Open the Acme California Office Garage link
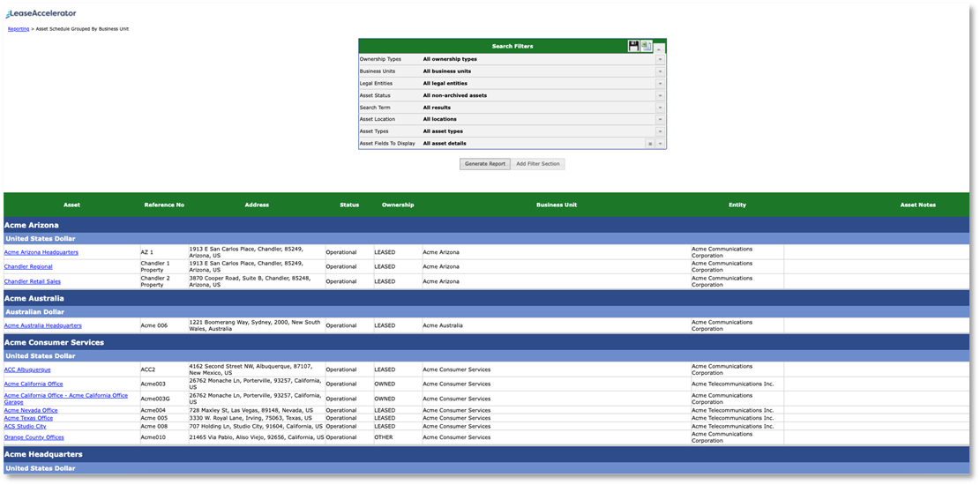 (65, 399)
